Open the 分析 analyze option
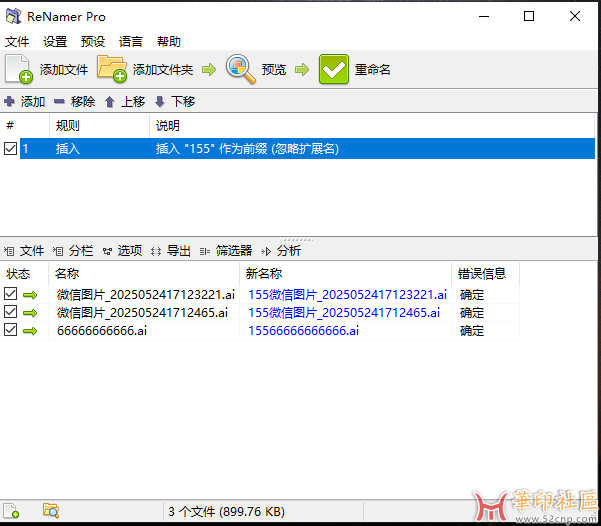This screenshot has height=526, width=601. click(x=281, y=251)
